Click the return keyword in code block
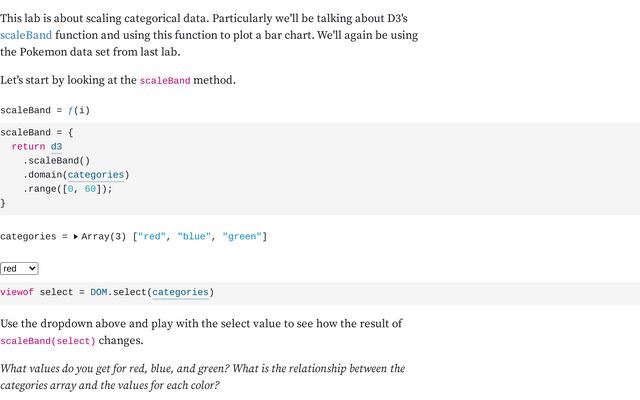The height and width of the screenshot is (400, 640). [28, 146]
